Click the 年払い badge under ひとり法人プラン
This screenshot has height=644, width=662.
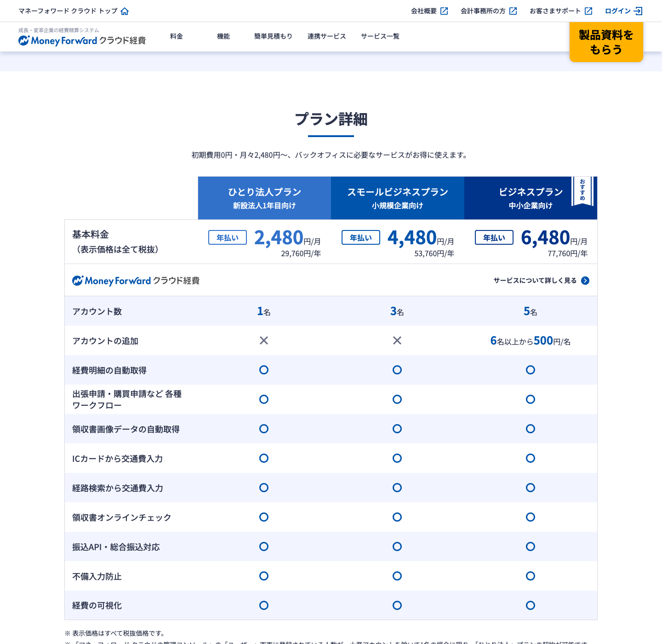pos(228,237)
